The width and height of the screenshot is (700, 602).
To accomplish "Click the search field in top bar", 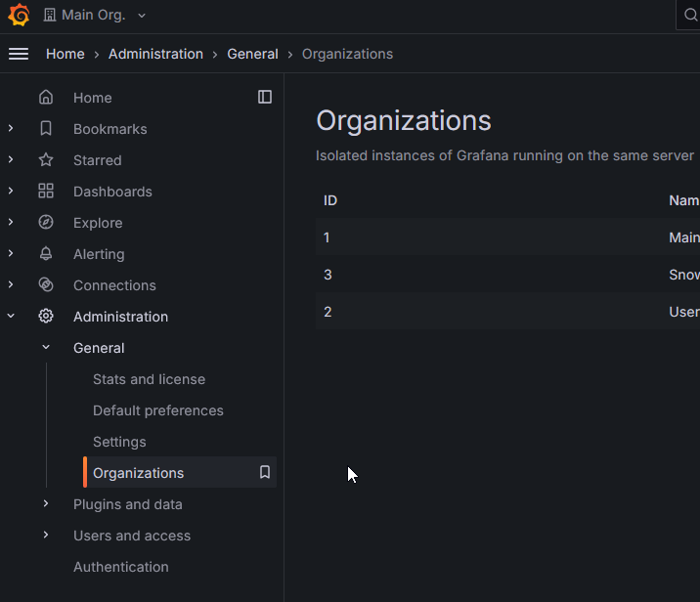I will (688, 16).
